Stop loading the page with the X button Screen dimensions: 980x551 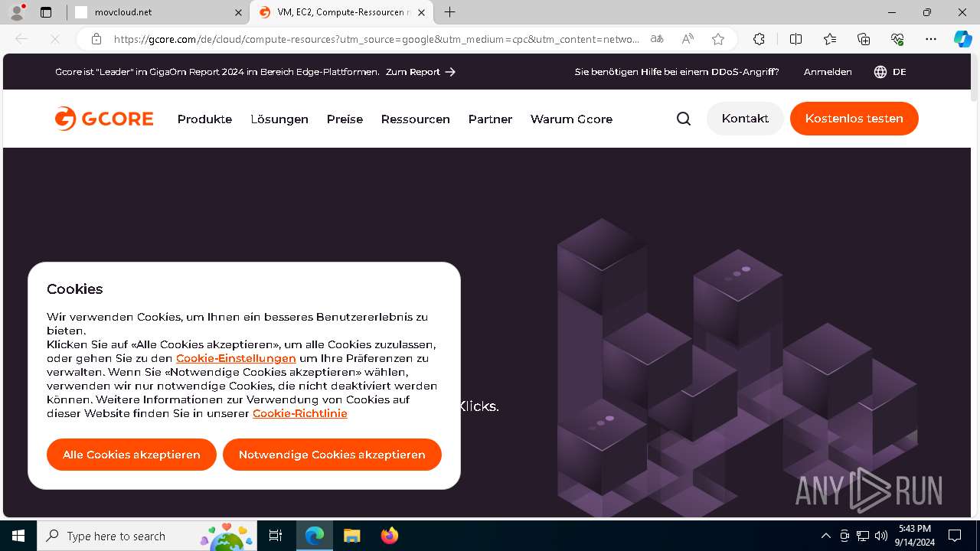pyautogui.click(x=54, y=39)
